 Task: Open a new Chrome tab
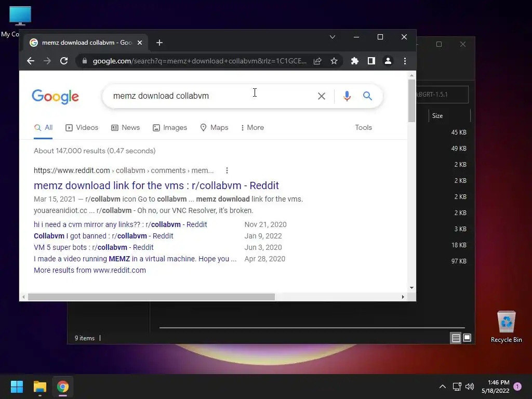click(x=159, y=43)
